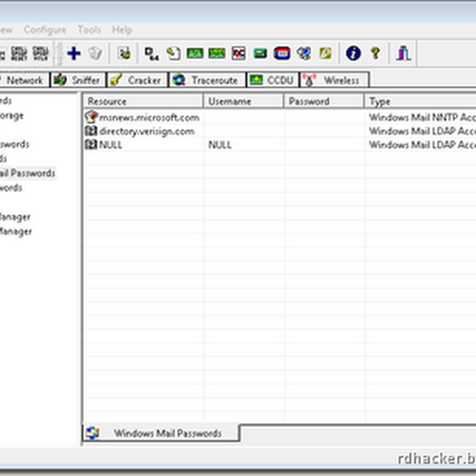Click the Cisco Type-7 decoder toolbar icon
The width and height of the screenshot is (476, 476).
pyautogui.click(x=173, y=53)
